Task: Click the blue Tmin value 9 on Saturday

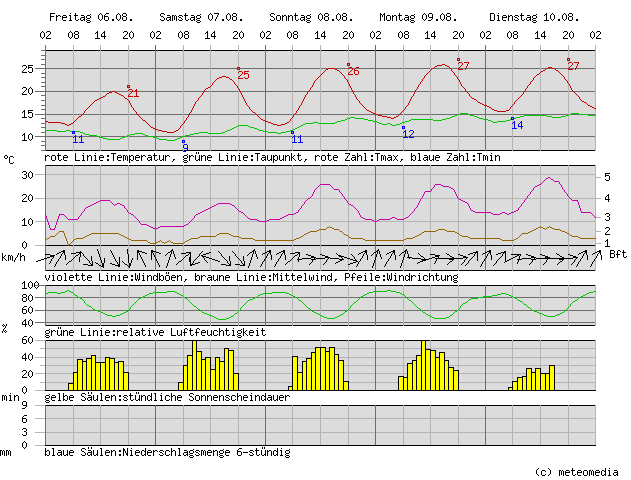Action: pyautogui.click(x=185, y=147)
